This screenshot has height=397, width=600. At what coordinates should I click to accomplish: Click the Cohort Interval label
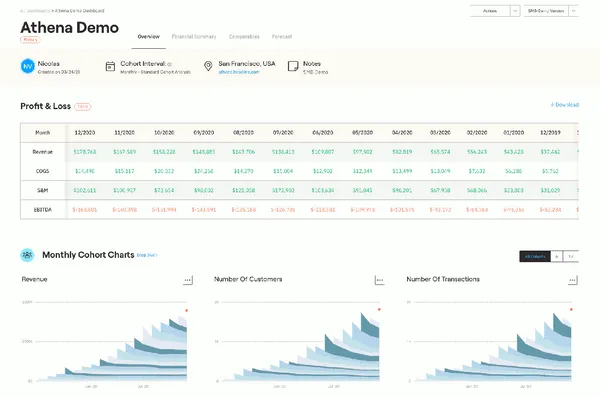[143, 64]
